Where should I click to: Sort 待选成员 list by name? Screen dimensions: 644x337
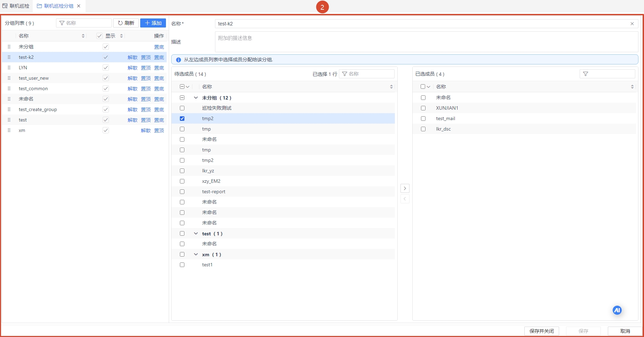[x=391, y=87]
